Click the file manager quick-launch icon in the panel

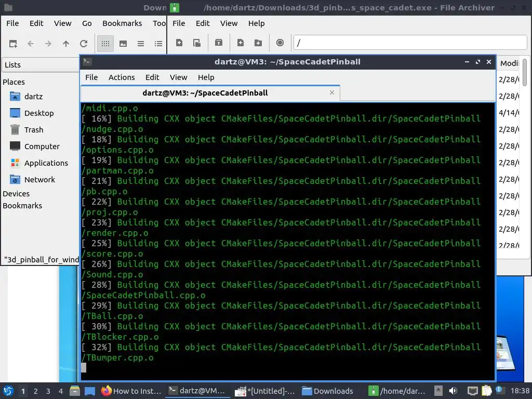pos(75,391)
